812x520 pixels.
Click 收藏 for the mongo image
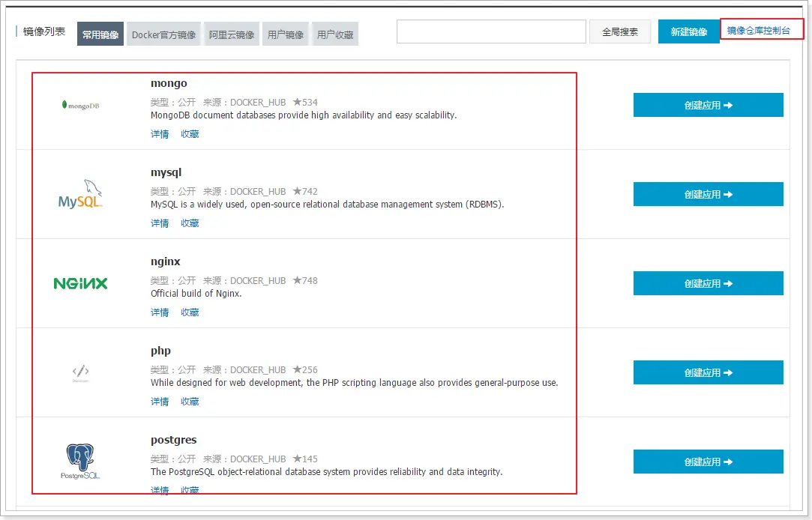190,134
